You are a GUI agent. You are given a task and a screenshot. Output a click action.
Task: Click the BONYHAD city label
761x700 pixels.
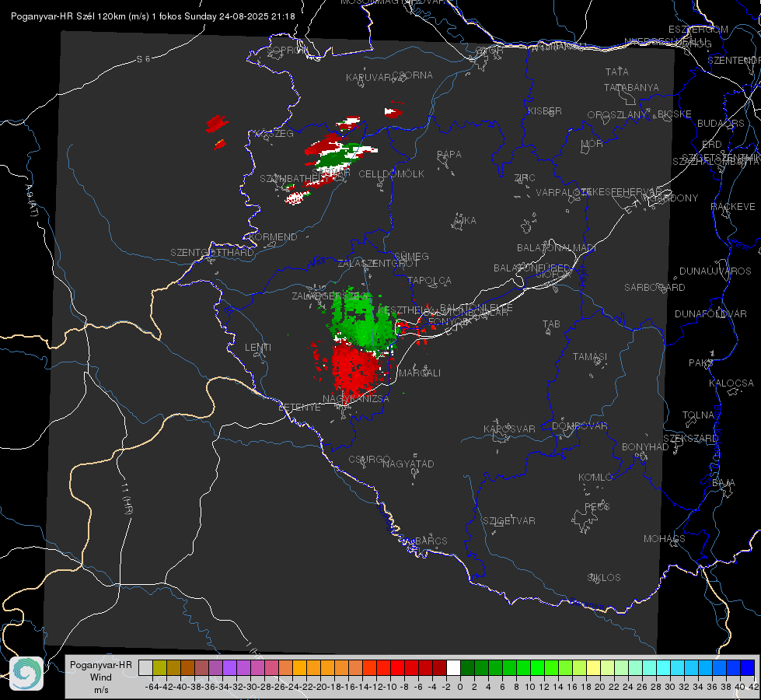(645, 447)
